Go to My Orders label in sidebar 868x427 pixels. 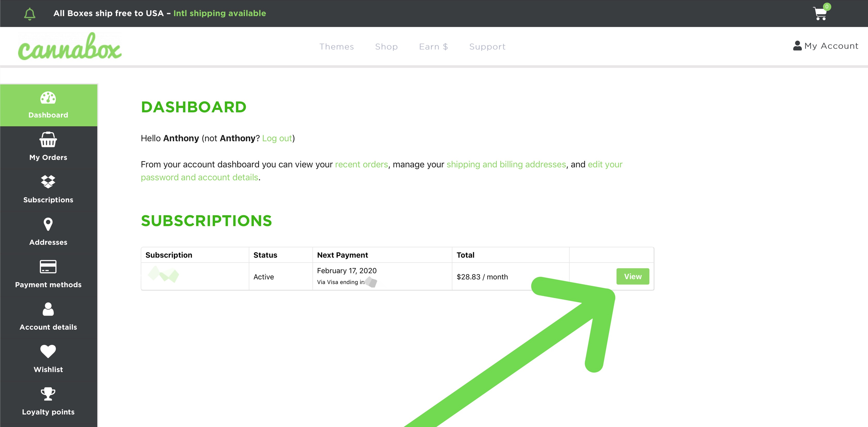click(x=48, y=157)
